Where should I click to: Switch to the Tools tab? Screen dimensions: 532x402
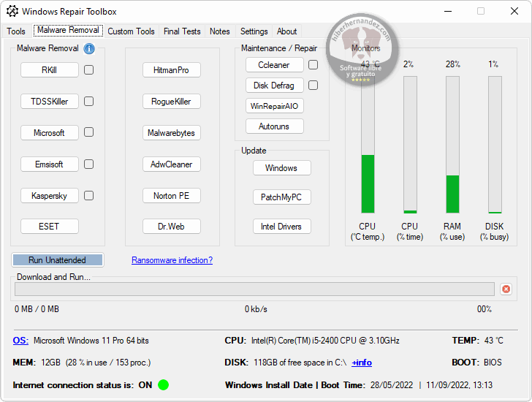pos(16,31)
